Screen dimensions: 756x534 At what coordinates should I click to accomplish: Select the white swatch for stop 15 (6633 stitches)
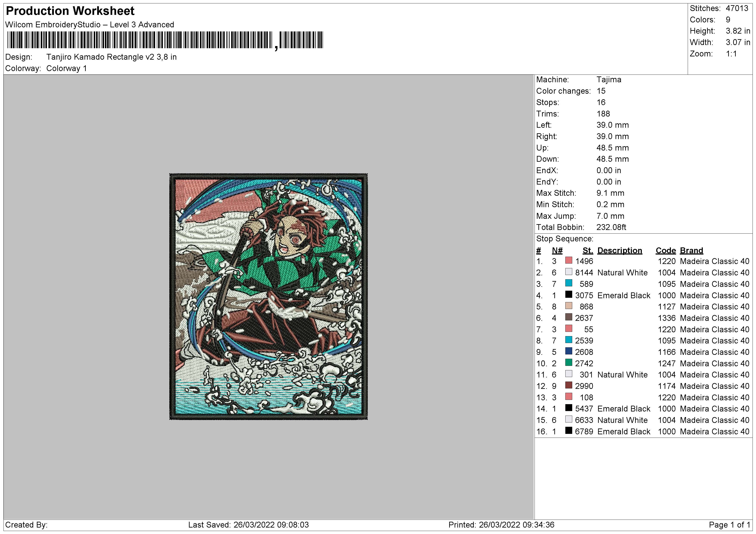click(x=569, y=419)
